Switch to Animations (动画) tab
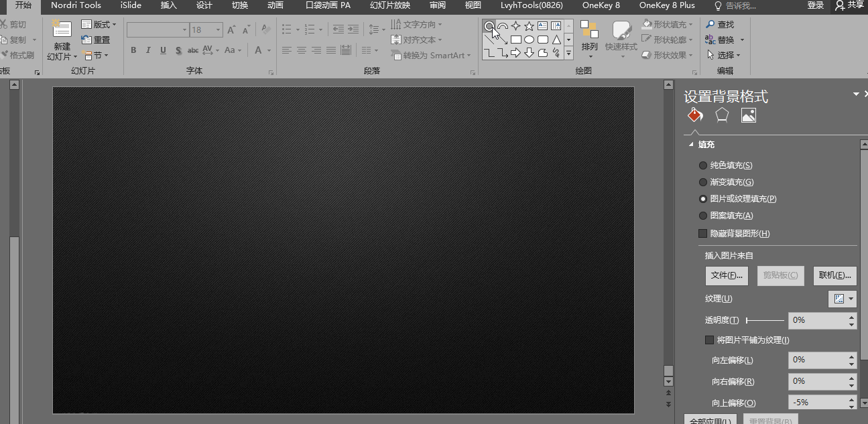Viewport: 868px width, 424px height. coord(275,5)
